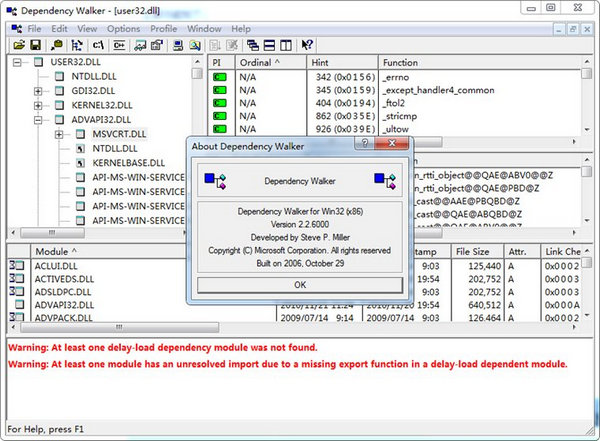Click the green C icon beside _ultow

[220, 129]
